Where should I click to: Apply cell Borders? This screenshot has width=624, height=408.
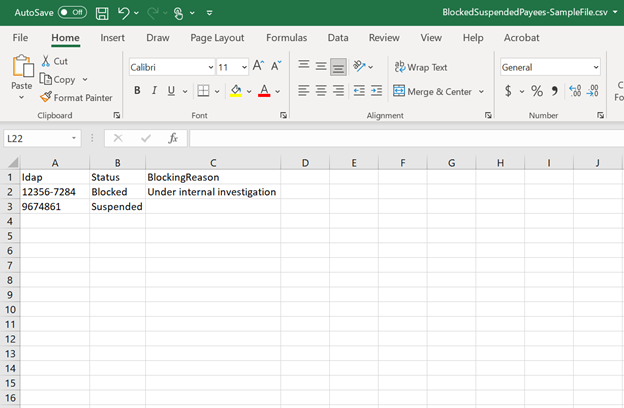coord(203,91)
